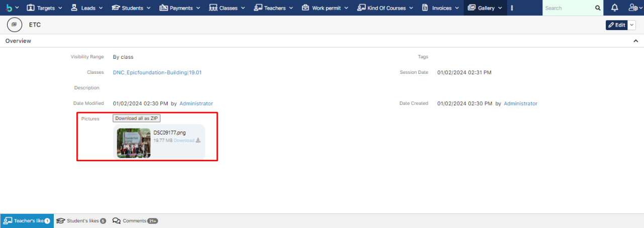Click the three-dot more modules icon
The width and height of the screenshot is (644, 228).
[512, 8]
